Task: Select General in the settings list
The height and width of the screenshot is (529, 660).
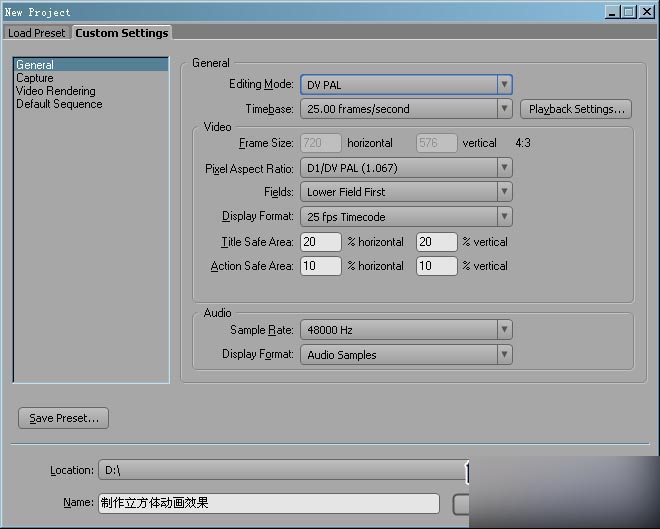Action: [91, 65]
